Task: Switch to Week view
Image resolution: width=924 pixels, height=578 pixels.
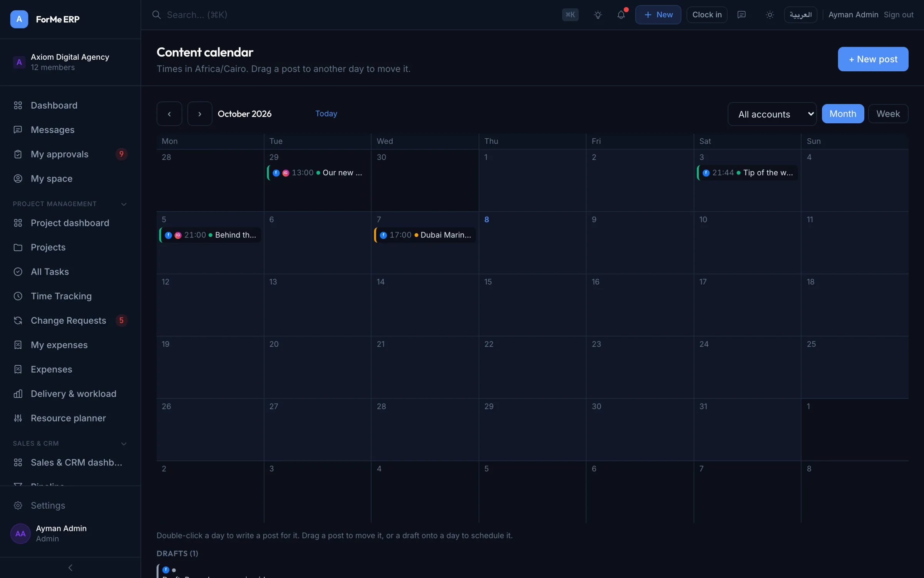Action: (x=888, y=114)
